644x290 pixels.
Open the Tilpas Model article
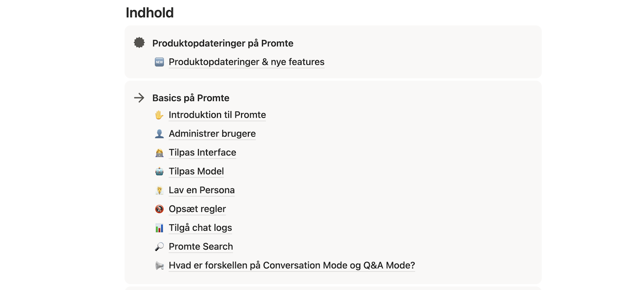[196, 172]
